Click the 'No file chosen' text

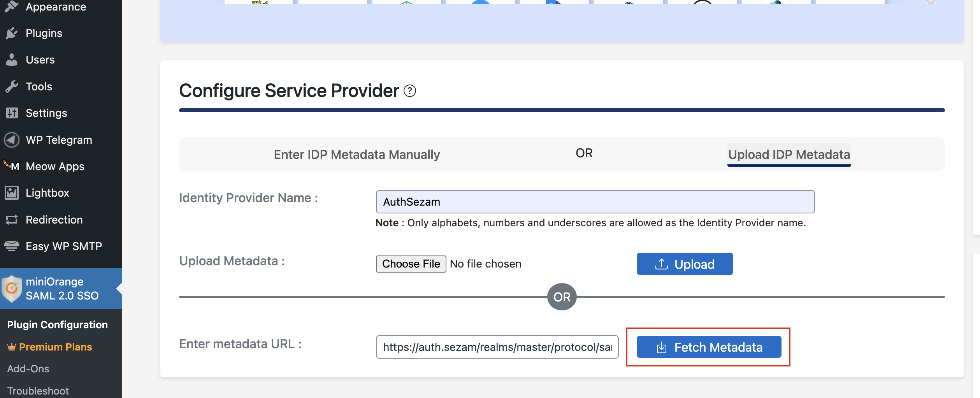pyautogui.click(x=485, y=264)
